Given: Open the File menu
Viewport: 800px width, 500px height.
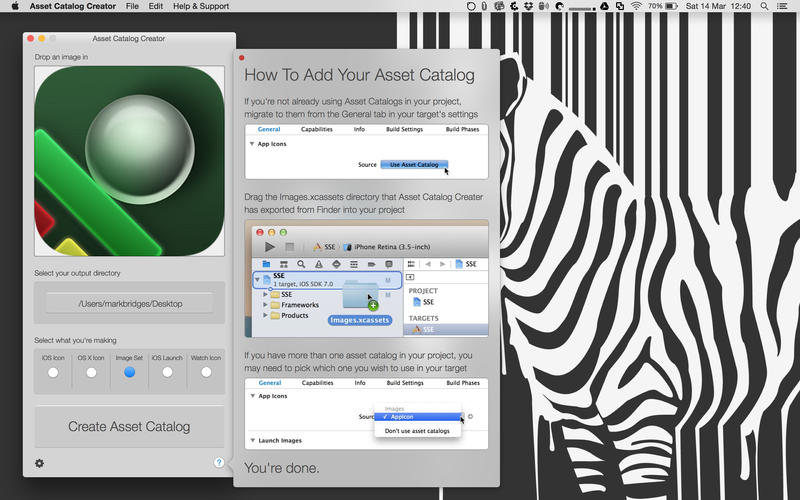Looking at the screenshot, I should click(x=132, y=6).
